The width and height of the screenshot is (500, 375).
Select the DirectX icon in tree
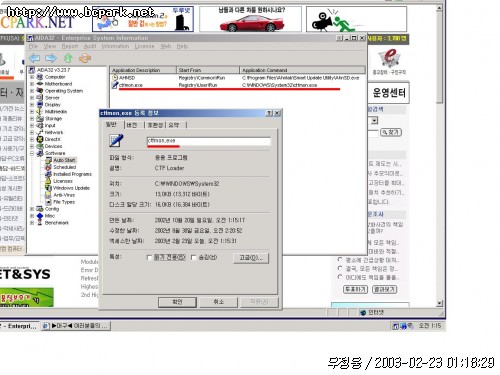coord(40,139)
